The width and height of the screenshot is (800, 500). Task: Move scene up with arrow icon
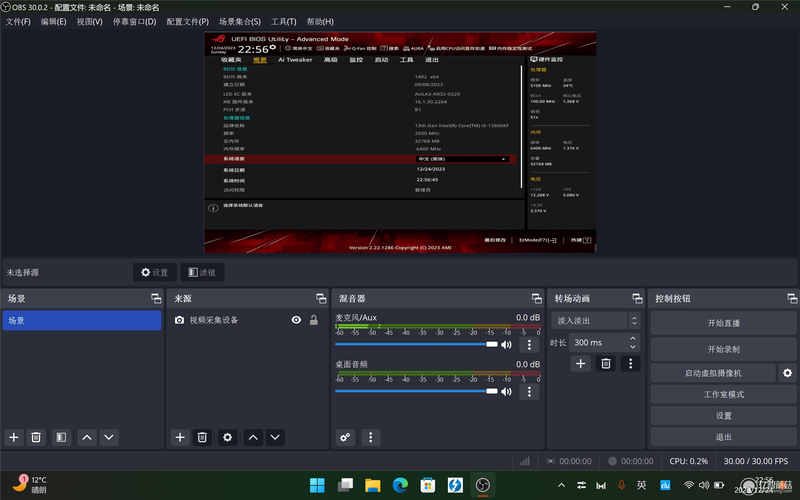click(87, 437)
